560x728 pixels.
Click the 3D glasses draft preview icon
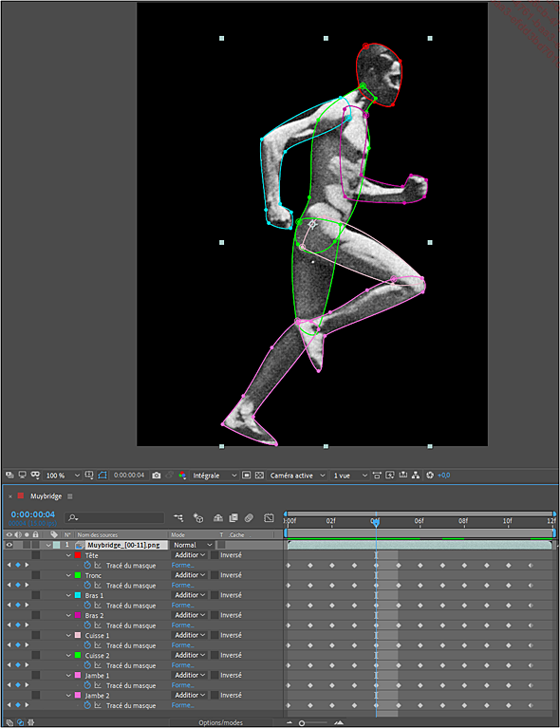[35, 475]
